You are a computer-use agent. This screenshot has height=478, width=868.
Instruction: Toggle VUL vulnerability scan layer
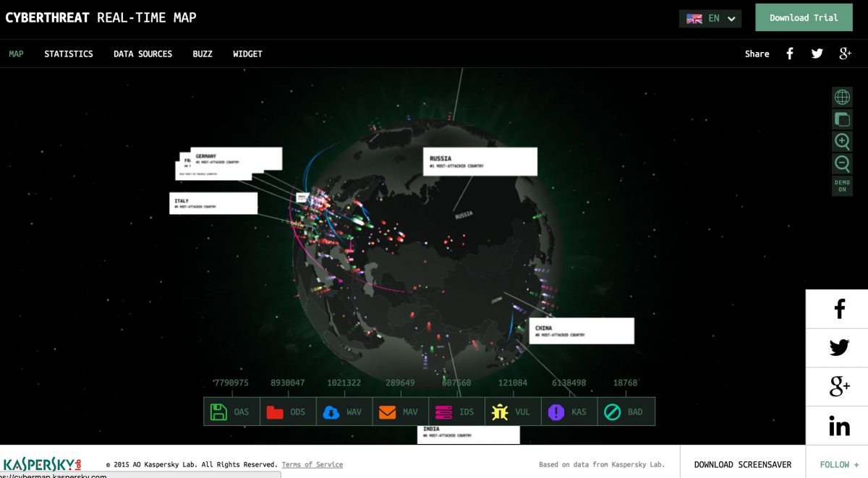tap(514, 411)
